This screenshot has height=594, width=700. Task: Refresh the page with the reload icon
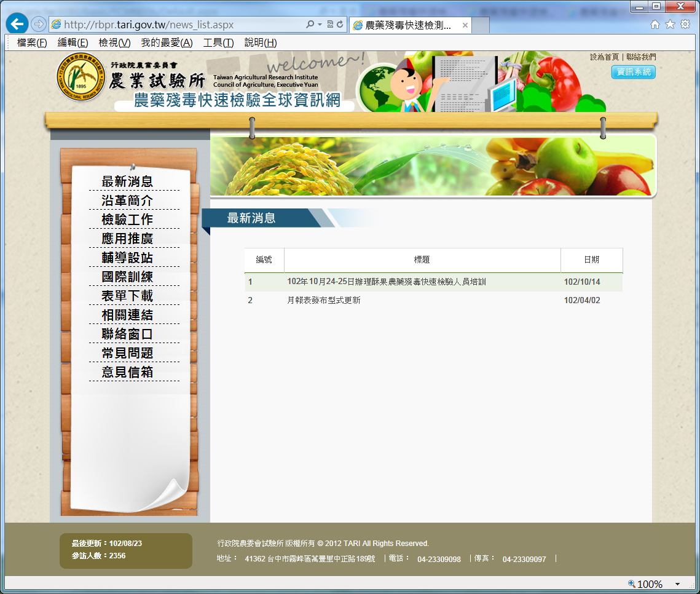pos(340,25)
